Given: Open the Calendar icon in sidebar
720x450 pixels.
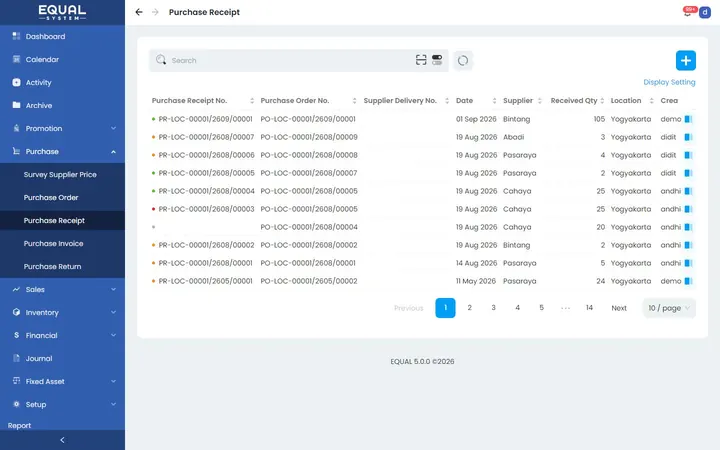Looking at the screenshot, I should (16, 59).
